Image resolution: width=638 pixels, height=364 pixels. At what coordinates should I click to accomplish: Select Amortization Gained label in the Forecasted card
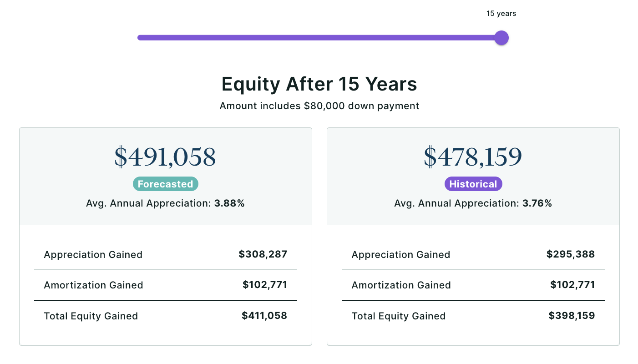93,285
